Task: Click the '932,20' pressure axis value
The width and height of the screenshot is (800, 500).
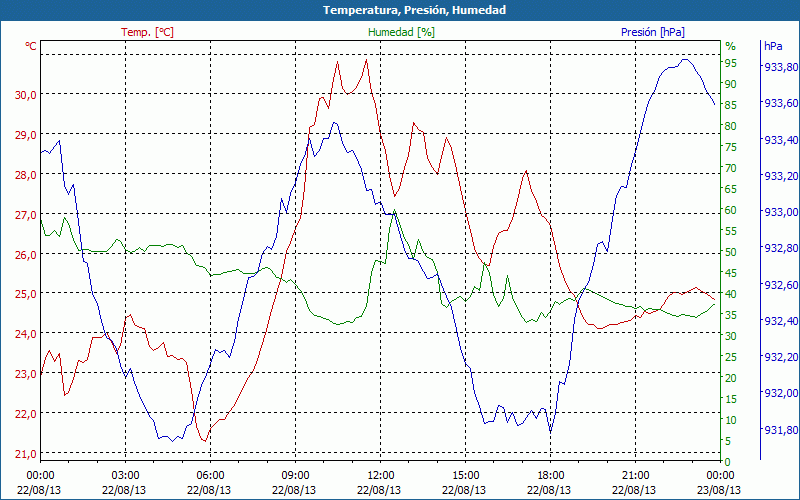Action: [x=781, y=357]
